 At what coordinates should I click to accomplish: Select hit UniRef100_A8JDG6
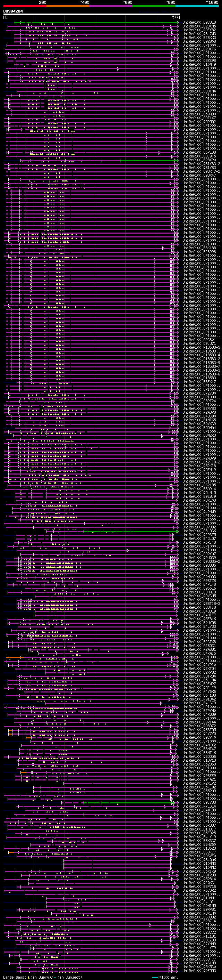click(x=199, y=531)
